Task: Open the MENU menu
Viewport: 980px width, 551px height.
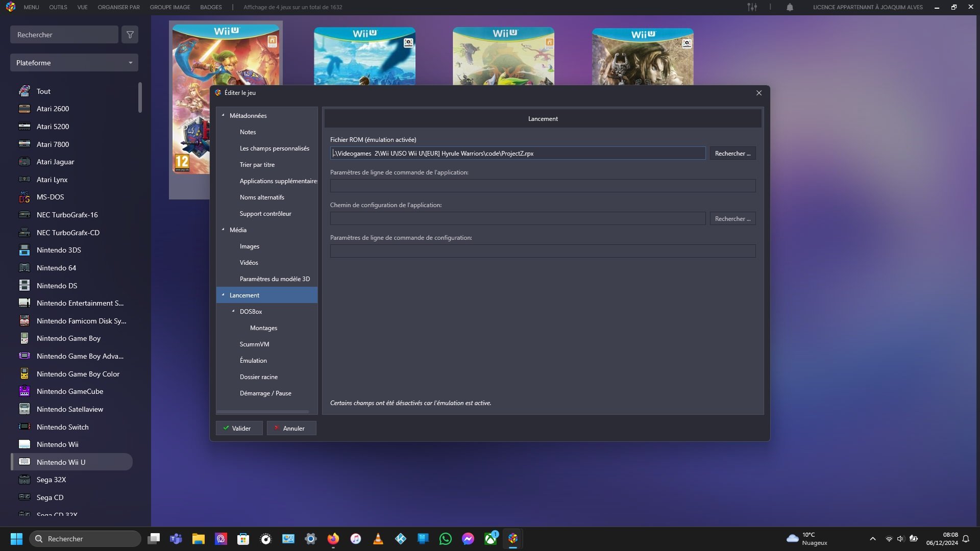Action: click(31, 7)
